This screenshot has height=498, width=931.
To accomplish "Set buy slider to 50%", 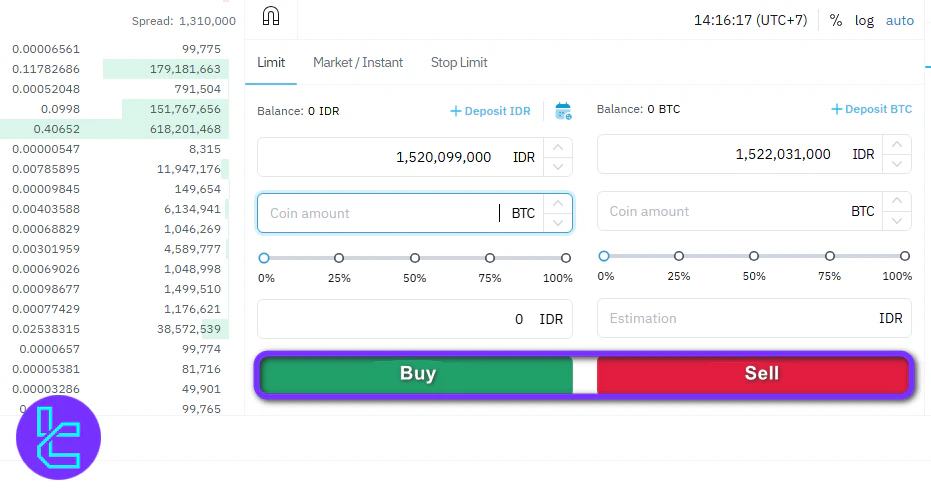I will [415, 258].
